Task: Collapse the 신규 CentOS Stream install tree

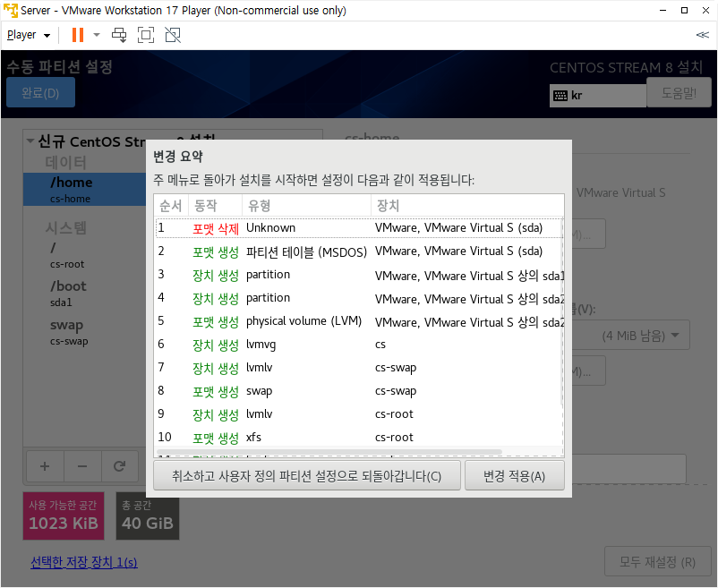Action: (30, 141)
